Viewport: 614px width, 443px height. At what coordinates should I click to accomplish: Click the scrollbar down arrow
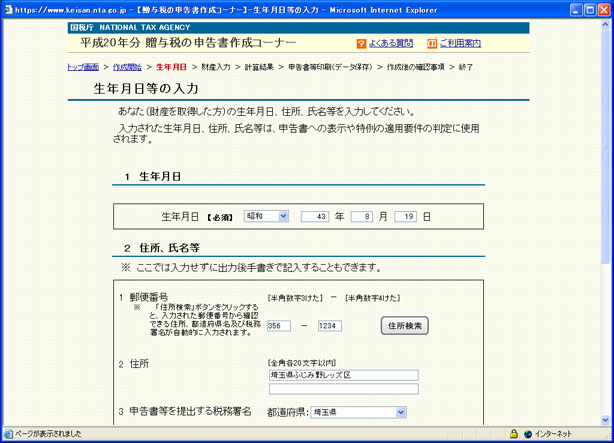[x=605, y=420]
